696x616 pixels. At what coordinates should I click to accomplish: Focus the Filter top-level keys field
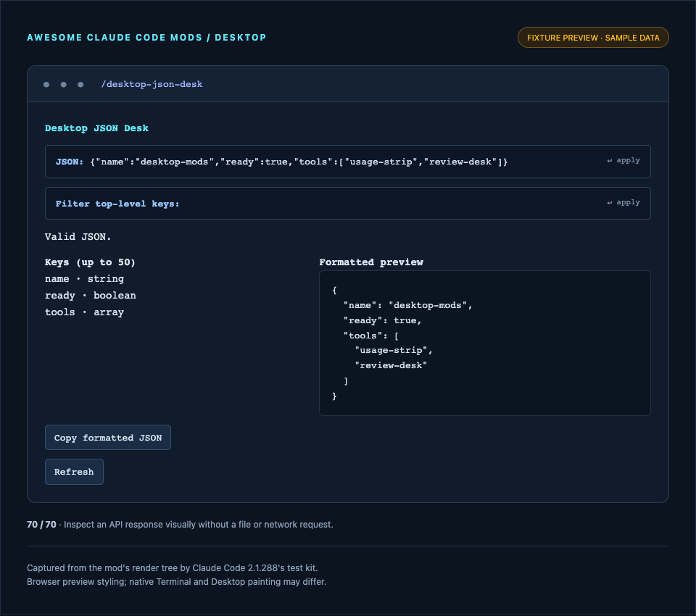(x=347, y=203)
